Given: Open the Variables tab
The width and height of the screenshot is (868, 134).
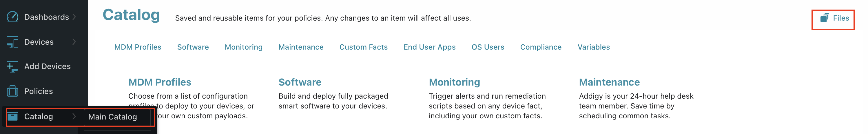Looking at the screenshot, I should (594, 47).
